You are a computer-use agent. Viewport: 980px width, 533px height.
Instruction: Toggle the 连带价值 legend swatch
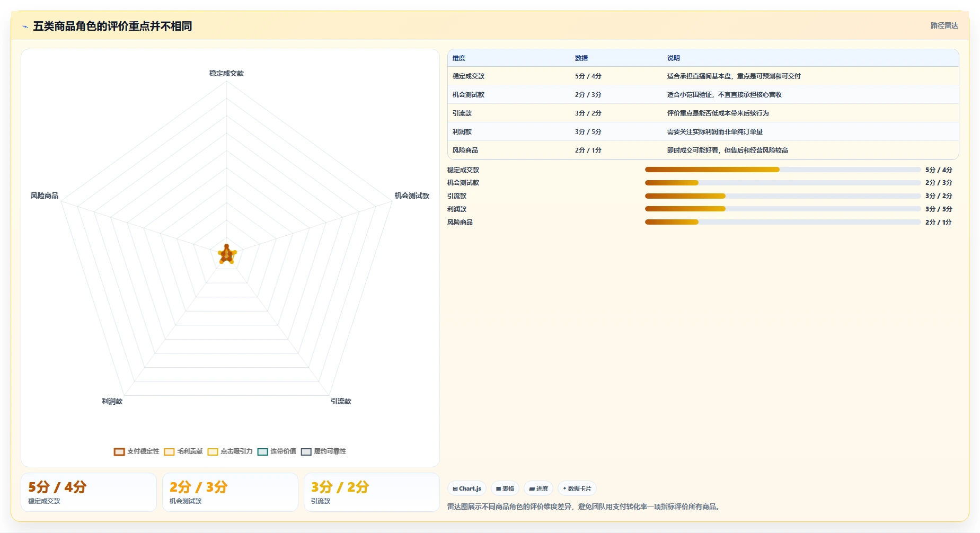click(x=262, y=451)
